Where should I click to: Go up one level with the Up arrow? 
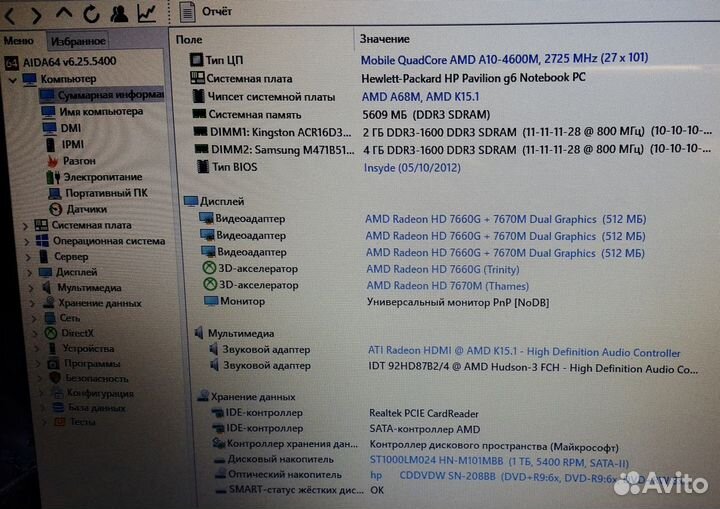click(x=64, y=13)
